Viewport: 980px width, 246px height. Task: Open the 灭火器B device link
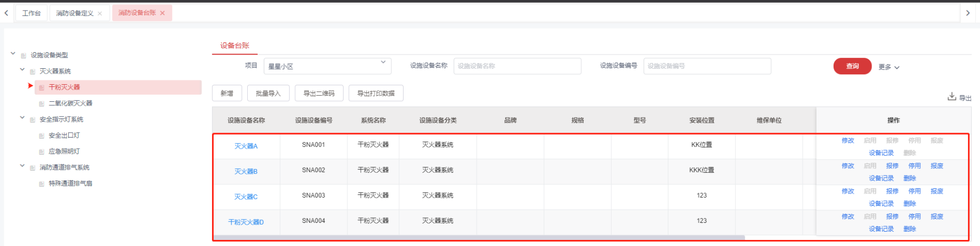[246, 172]
